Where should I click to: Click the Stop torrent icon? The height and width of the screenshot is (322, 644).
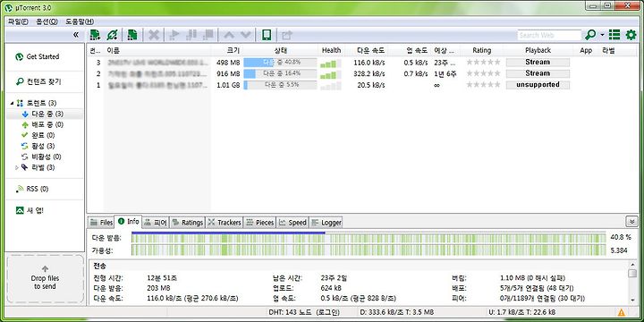(208, 35)
